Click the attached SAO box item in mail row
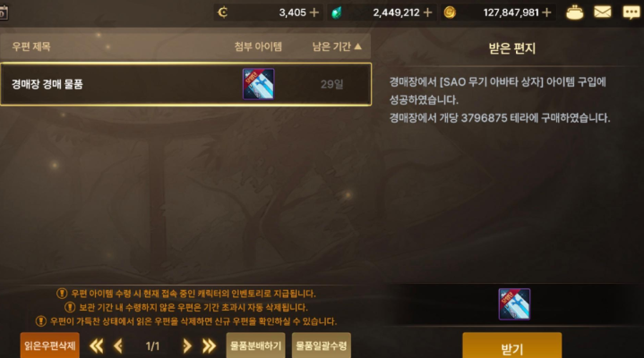 pos(258,84)
